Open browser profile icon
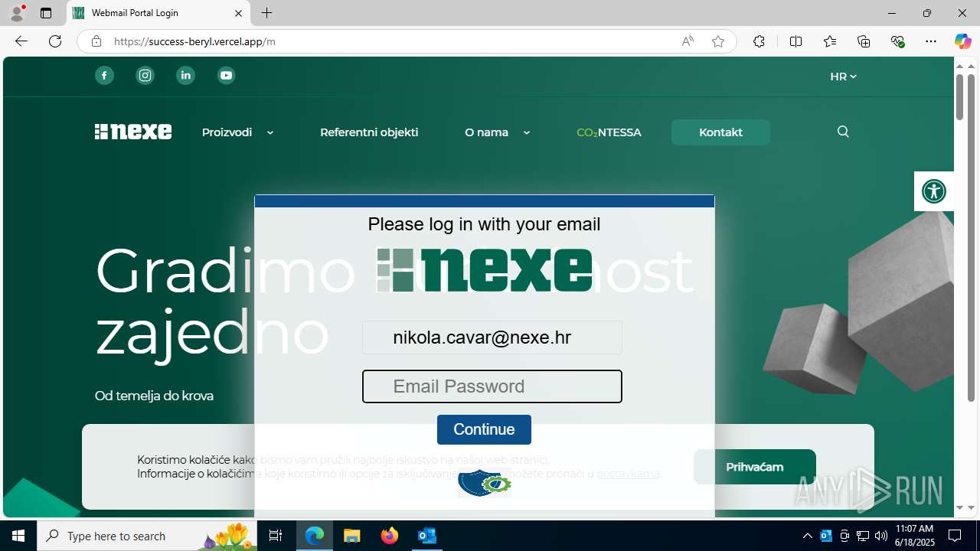 tap(17, 13)
